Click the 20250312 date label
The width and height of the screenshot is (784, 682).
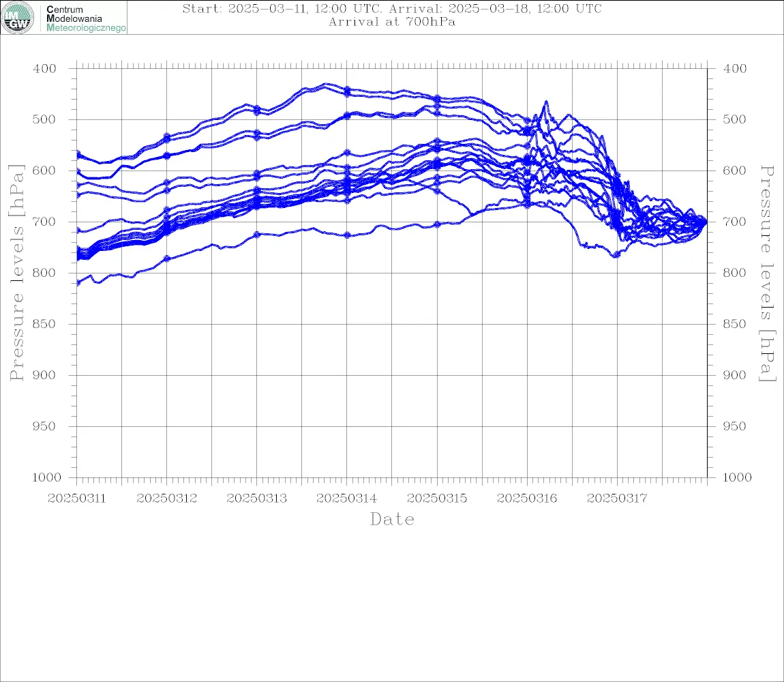166,499
